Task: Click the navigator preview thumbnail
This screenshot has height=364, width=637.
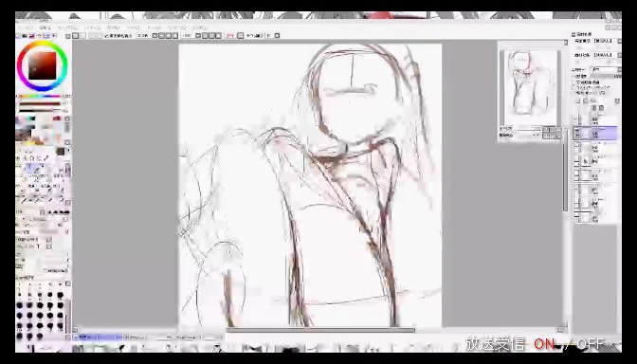Action: [530, 87]
